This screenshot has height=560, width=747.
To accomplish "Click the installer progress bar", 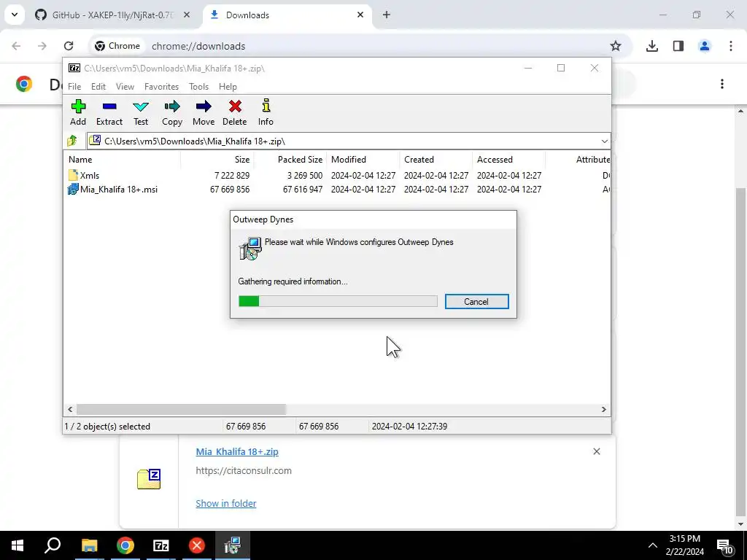I will click(x=338, y=301).
